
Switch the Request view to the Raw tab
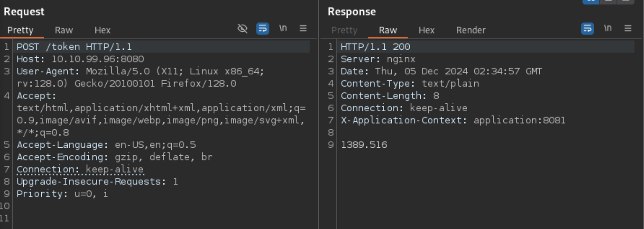coord(64,30)
